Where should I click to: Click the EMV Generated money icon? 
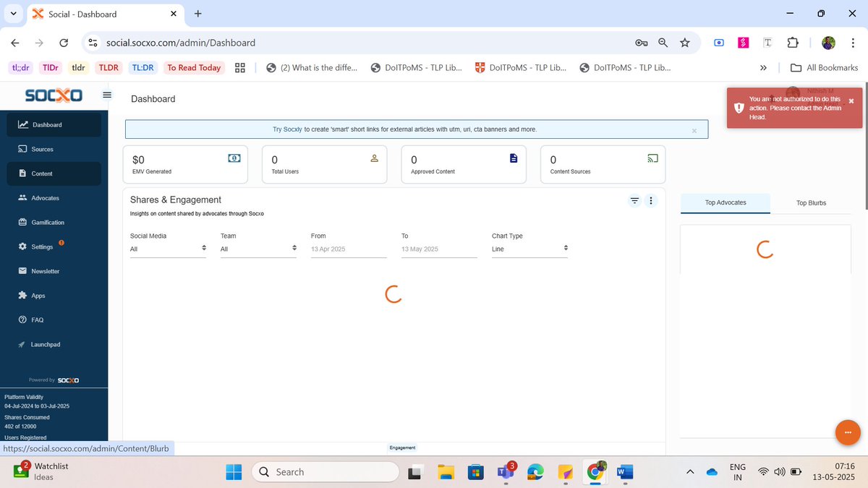pos(234,158)
